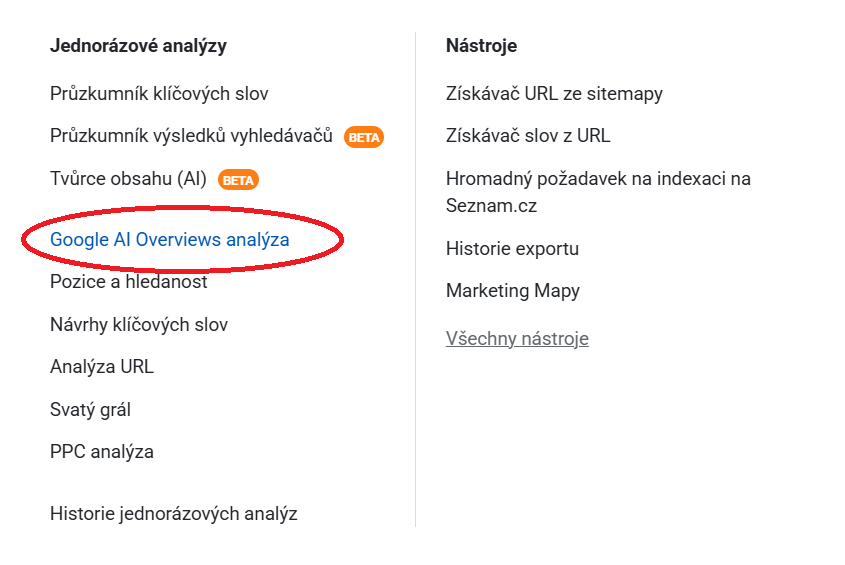Open Průzkumník výsledků vyhledávačů
The height and width of the screenshot is (565, 845).
[191, 136]
